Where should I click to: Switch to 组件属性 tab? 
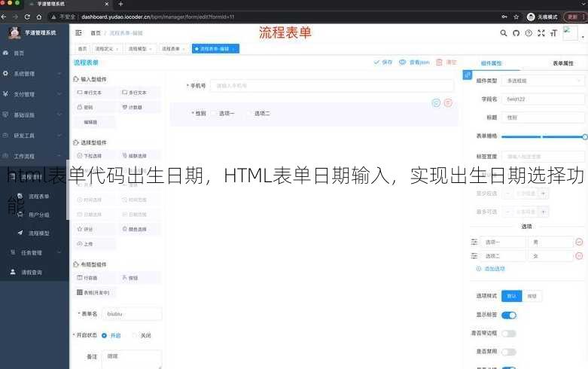(491, 63)
